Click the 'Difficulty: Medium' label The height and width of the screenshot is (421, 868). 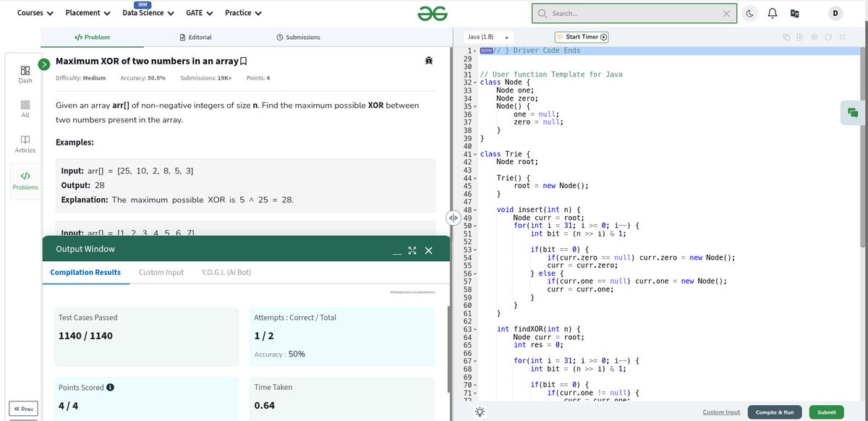tap(80, 77)
